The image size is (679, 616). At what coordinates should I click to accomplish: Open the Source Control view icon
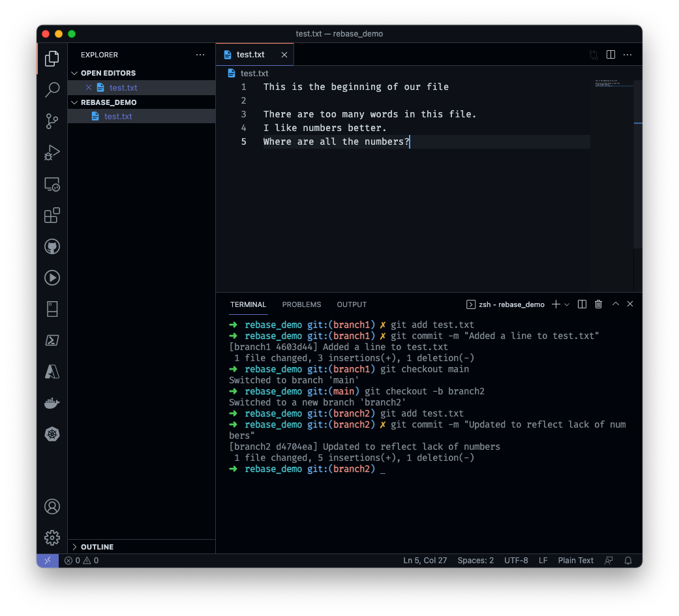click(52, 121)
